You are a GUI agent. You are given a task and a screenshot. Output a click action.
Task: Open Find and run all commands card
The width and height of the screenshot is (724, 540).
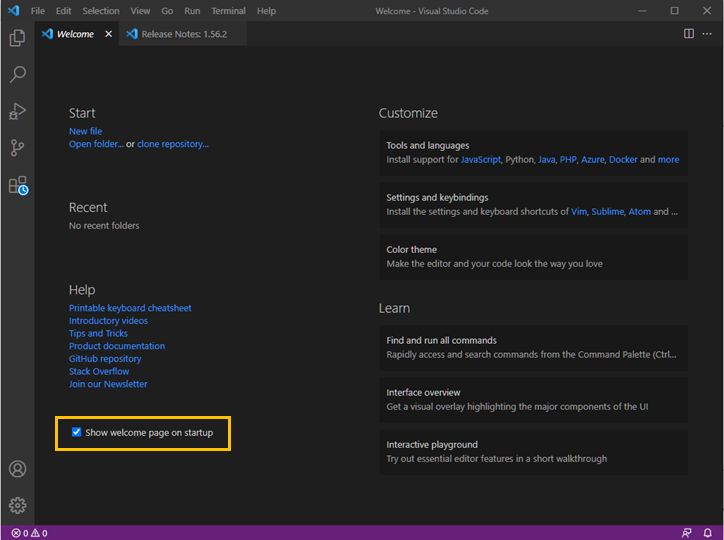point(533,348)
